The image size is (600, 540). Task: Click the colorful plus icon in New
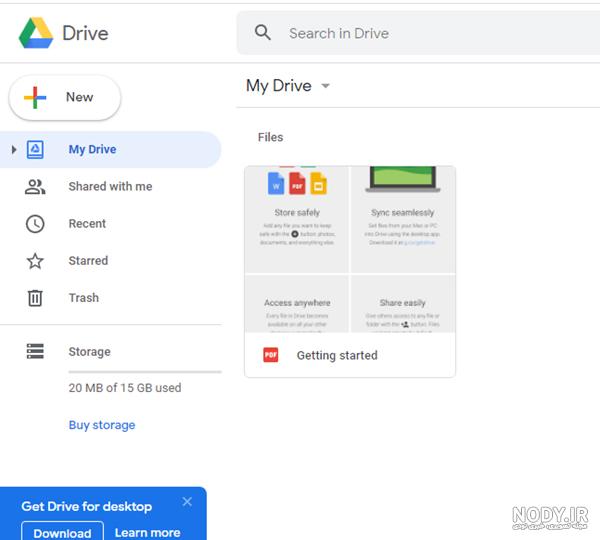(x=35, y=98)
